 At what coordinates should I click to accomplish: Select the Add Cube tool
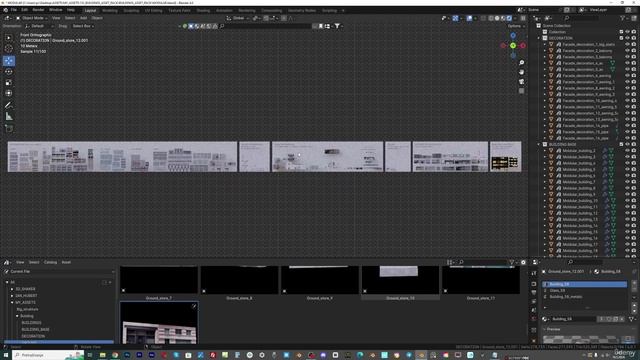pos(9,129)
